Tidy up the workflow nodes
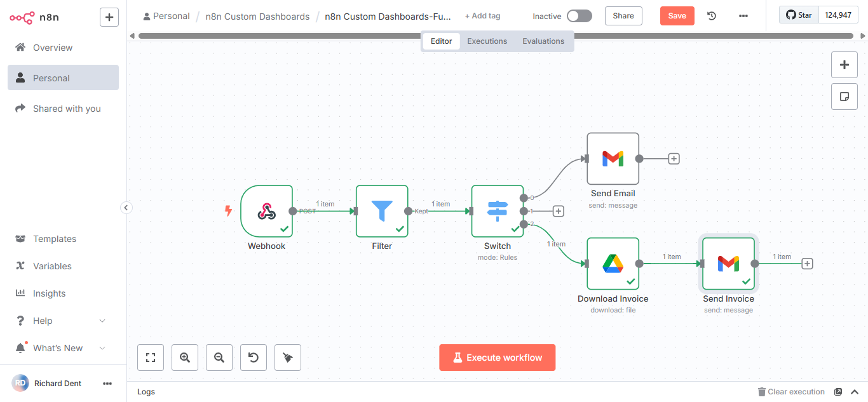 [288, 358]
